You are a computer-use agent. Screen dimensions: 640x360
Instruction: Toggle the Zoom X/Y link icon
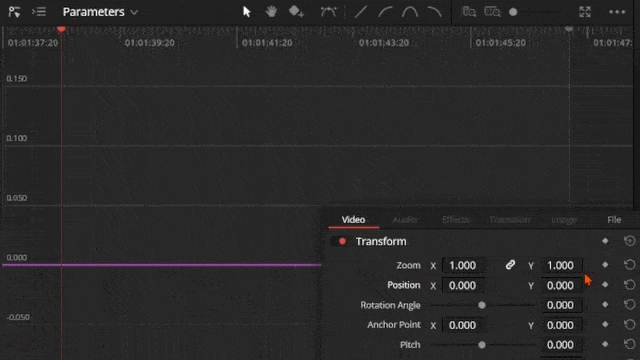[510, 265]
